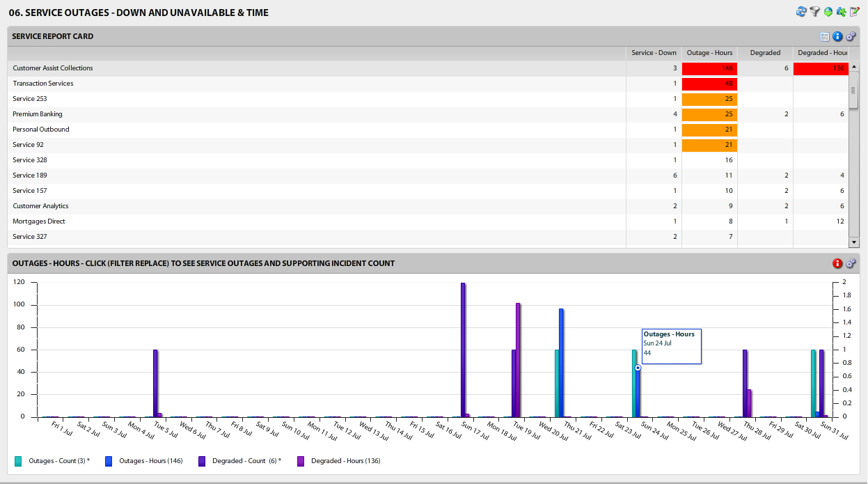Open the filter funnel tool
Image resolution: width=868 pixels, height=484 pixels.
pyautogui.click(x=814, y=11)
